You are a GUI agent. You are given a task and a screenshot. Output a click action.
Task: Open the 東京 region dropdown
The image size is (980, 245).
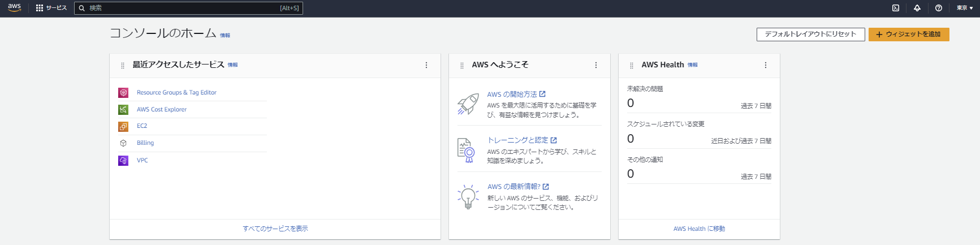tap(965, 8)
